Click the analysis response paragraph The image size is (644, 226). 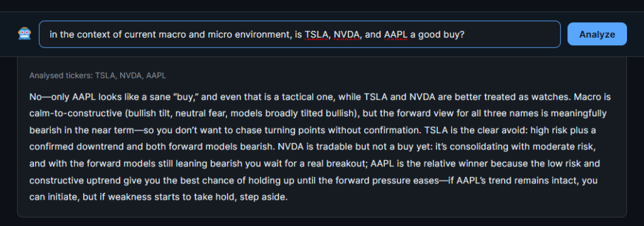point(320,147)
